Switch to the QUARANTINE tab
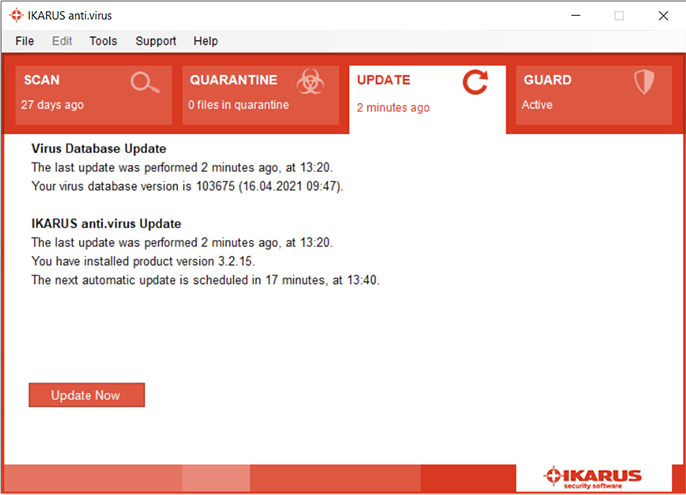The width and height of the screenshot is (686, 495). (x=261, y=95)
